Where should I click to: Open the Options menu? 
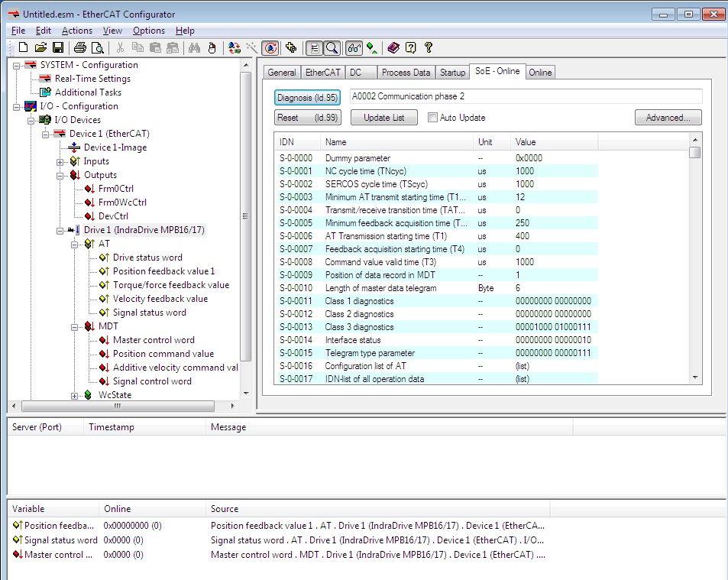point(148,31)
